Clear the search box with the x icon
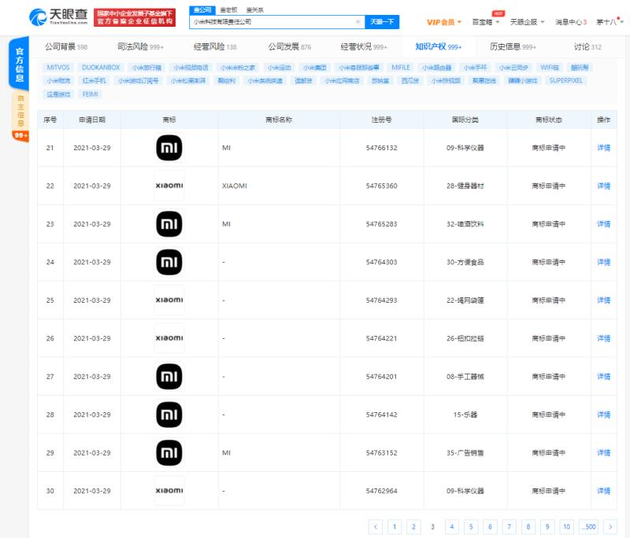The width and height of the screenshot is (630, 538). coord(358,22)
